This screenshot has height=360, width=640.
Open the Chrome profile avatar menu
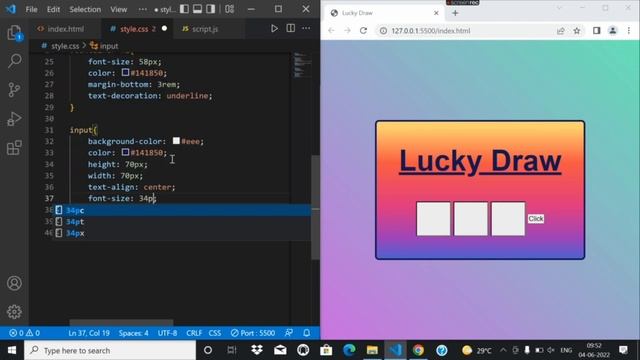pos(613,31)
